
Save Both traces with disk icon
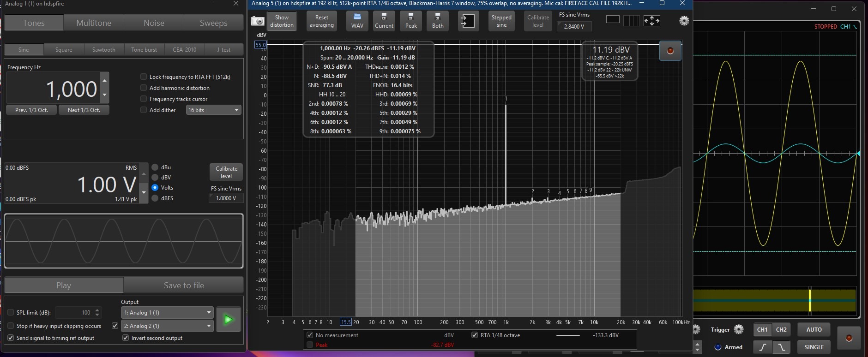[438, 21]
